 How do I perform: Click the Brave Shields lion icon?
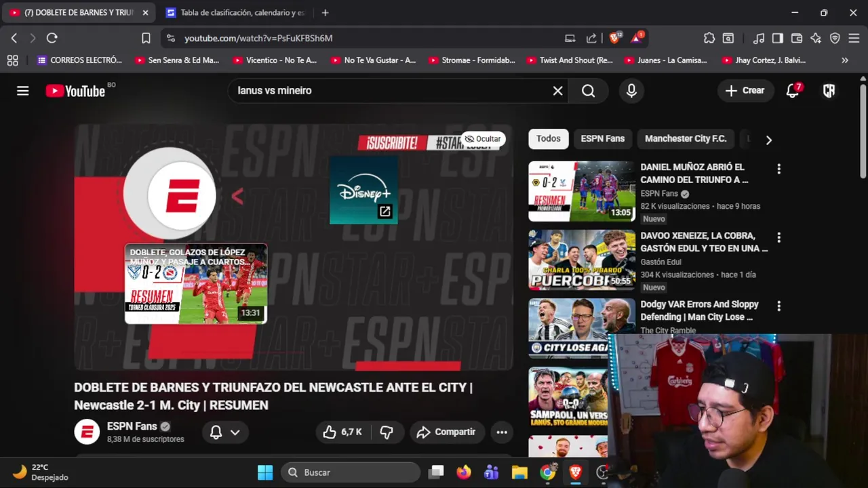click(614, 38)
